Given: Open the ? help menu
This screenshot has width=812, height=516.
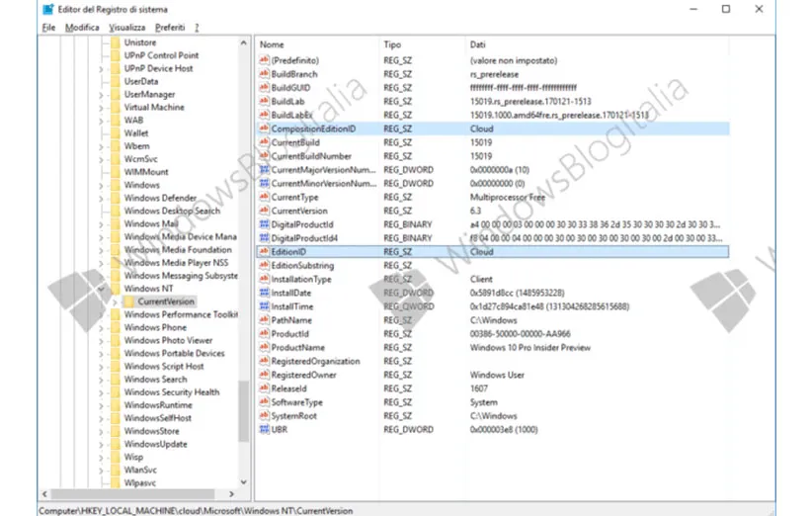Looking at the screenshot, I should [197, 28].
